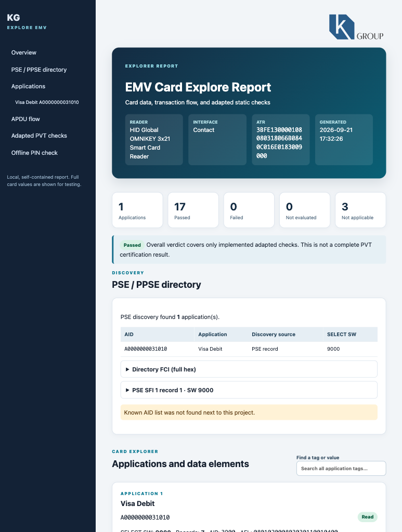
Task: Click the Application column header
Action: (221, 334)
